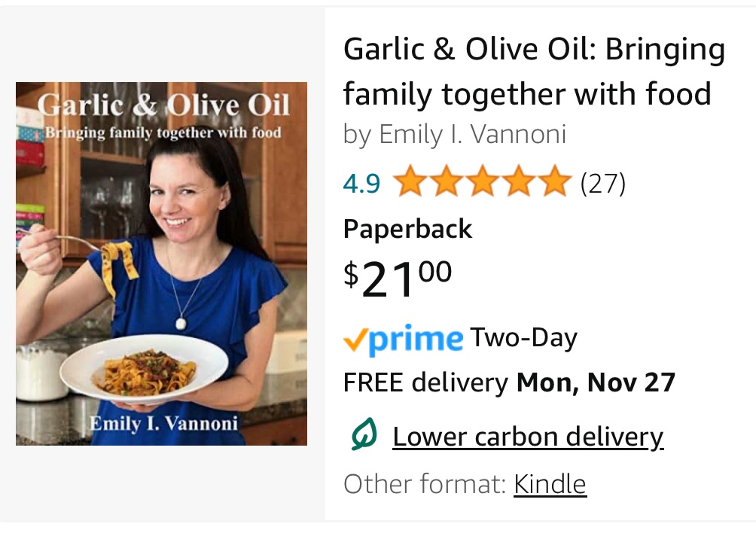Open the book cover thumbnail
This screenshot has width=756, height=533.
[x=161, y=263]
